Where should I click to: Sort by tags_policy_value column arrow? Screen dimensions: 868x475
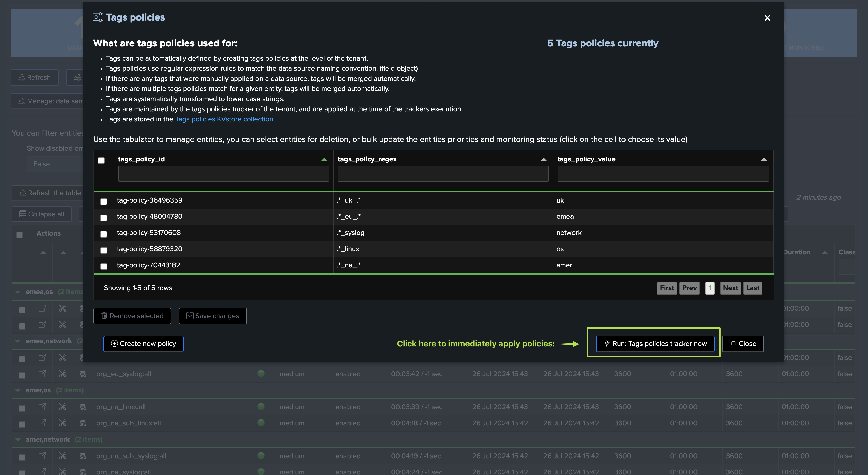(x=763, y=160)
